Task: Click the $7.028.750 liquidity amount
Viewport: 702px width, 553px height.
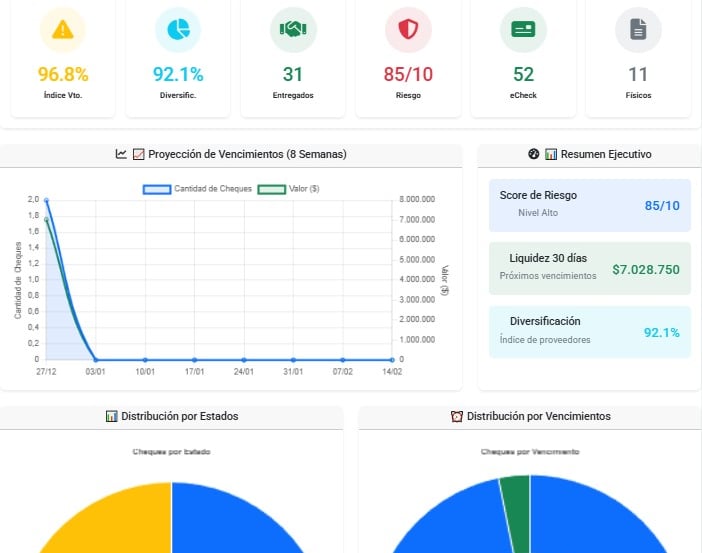Action: tap(646, 270)
